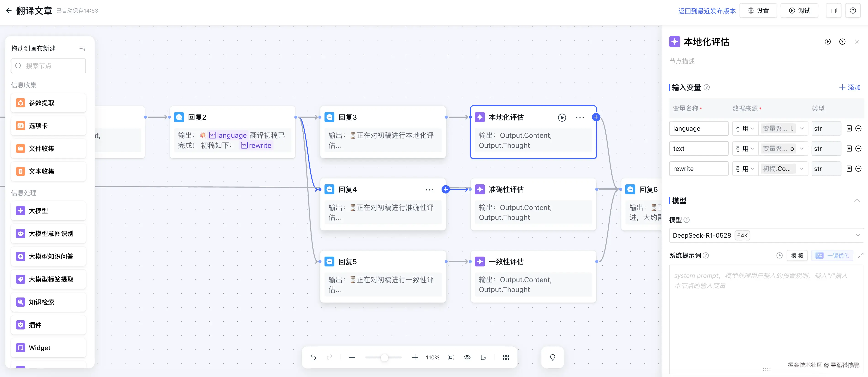Run the 本地化评估 node with play icon
This screenshot has height=377, width=868.
point(562,118)
